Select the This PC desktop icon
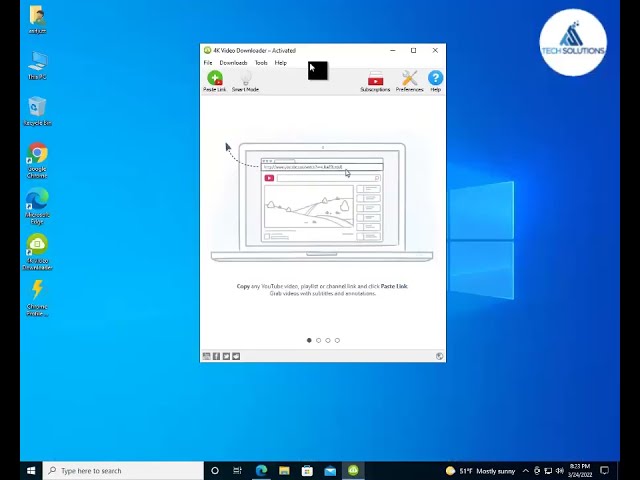Image resolution: width=640 pixels, height=480 pixels. point(37,65)
